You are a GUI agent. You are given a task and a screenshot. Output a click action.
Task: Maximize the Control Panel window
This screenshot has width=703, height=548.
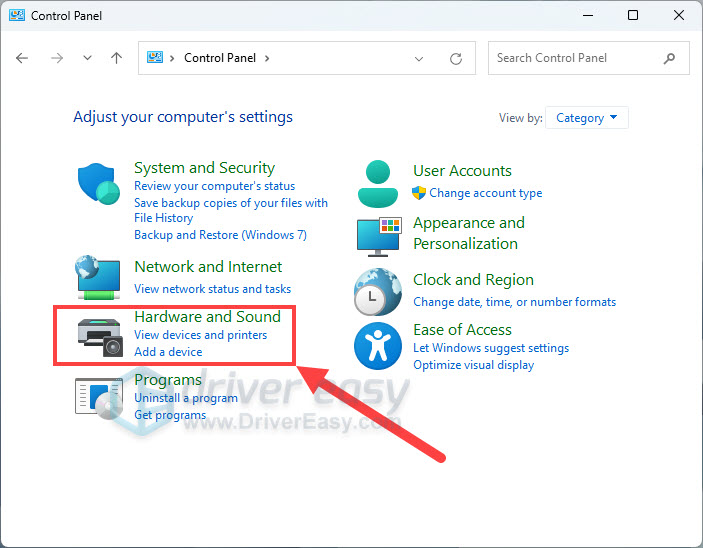pyautogui.click(x=633, y=15)
